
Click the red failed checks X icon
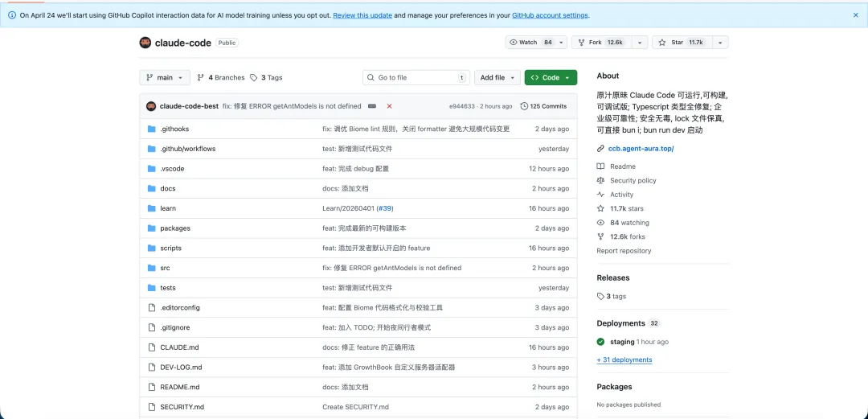389,106
